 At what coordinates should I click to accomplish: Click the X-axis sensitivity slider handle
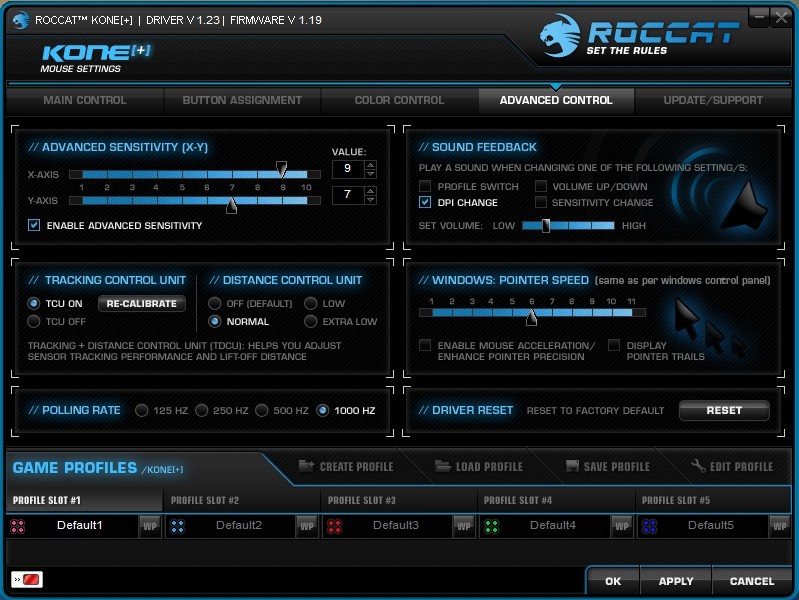coord(281,169)
